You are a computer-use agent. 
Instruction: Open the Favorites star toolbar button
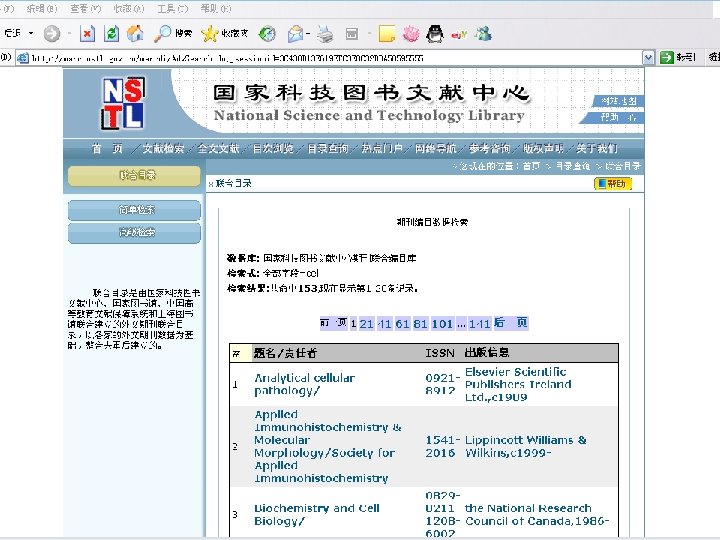pos(225,34)
